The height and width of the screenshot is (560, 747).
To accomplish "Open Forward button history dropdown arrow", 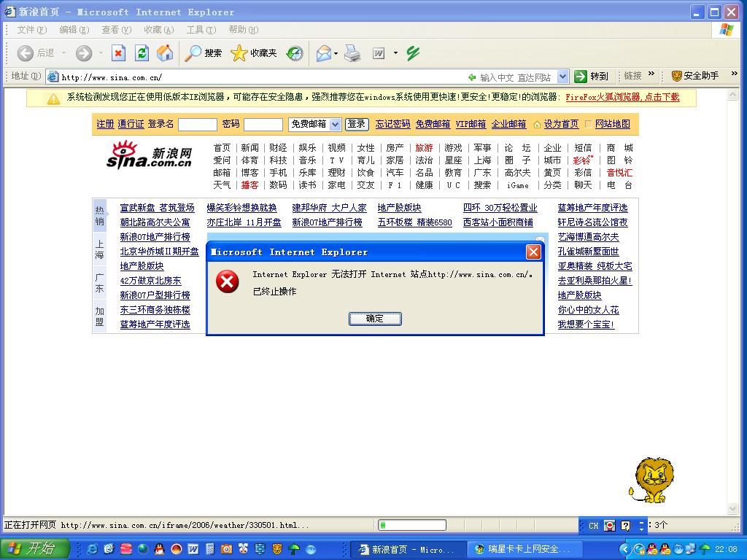I will pos(101,52).
